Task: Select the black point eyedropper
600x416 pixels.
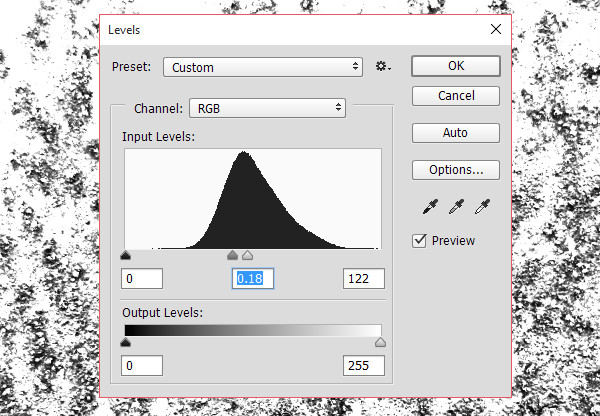Action: (x=429, y=207)
